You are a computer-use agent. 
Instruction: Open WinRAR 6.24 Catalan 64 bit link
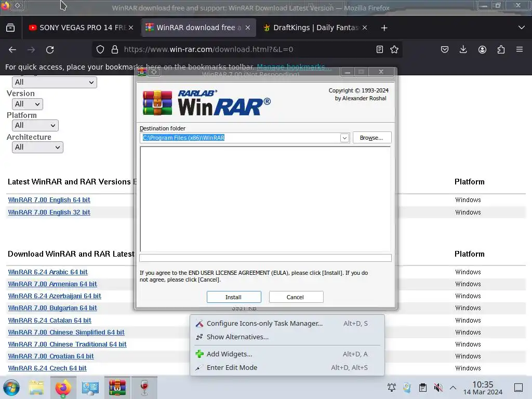coord(49,320)
